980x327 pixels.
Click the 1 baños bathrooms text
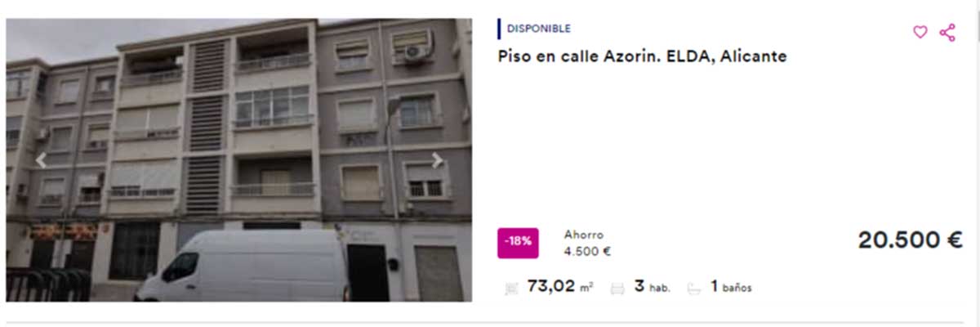[731, 286]
